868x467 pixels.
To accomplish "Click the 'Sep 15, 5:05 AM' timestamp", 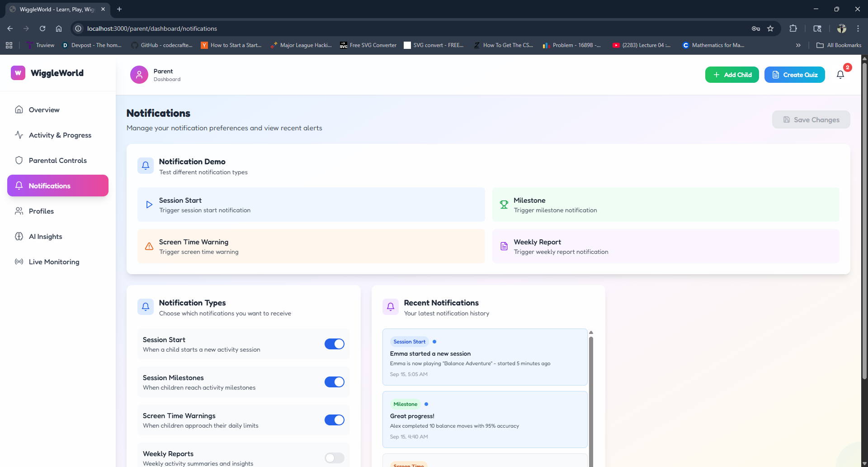I will 409,374.
